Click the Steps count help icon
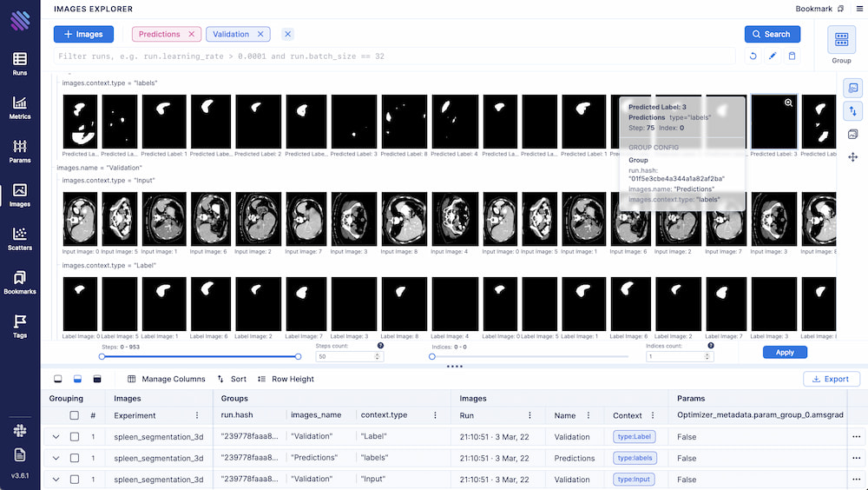This screenshot has width=868, height=490. click(x=380, y=345)
